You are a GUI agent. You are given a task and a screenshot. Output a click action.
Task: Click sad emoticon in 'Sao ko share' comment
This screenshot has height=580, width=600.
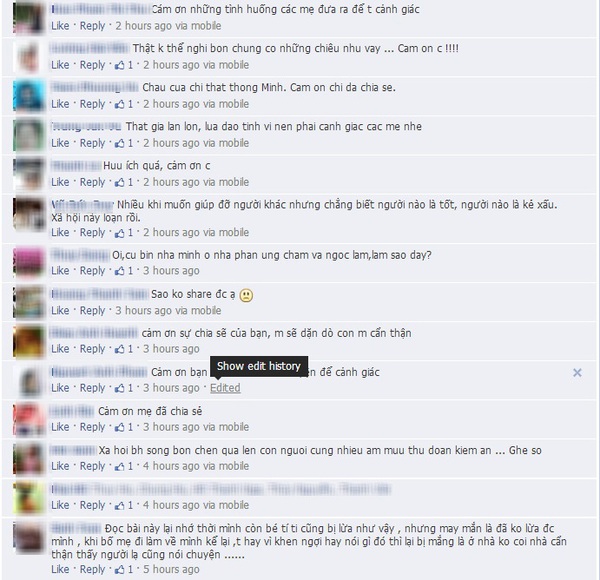click(246, 295)
